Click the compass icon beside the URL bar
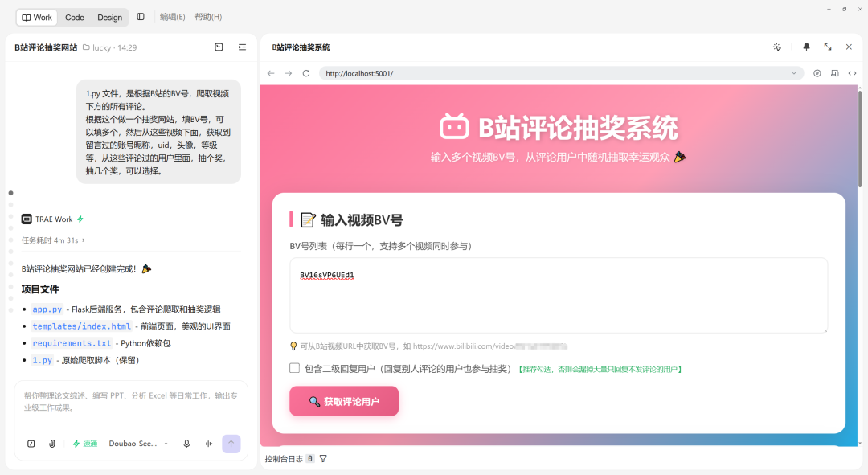The image size is (868, 475). [817, 73]
